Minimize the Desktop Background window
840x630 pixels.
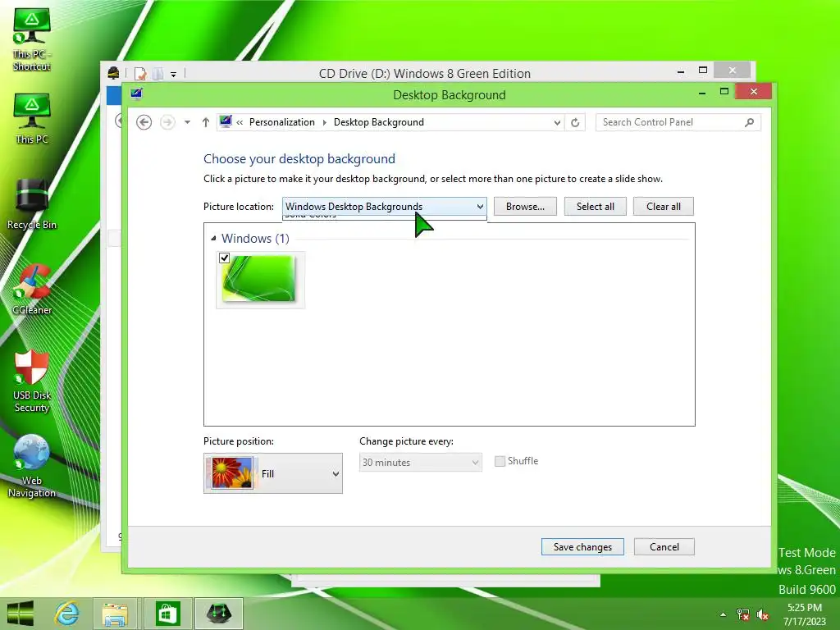point(702,93)
